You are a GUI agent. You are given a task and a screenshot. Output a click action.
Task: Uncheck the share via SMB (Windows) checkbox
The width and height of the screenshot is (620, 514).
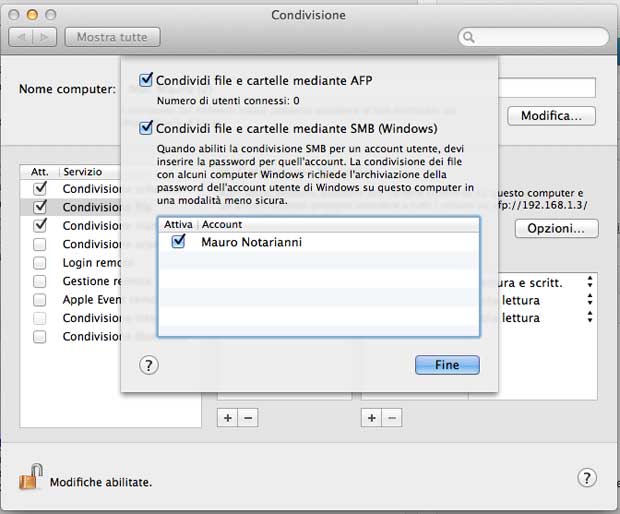tap(146, 128)
